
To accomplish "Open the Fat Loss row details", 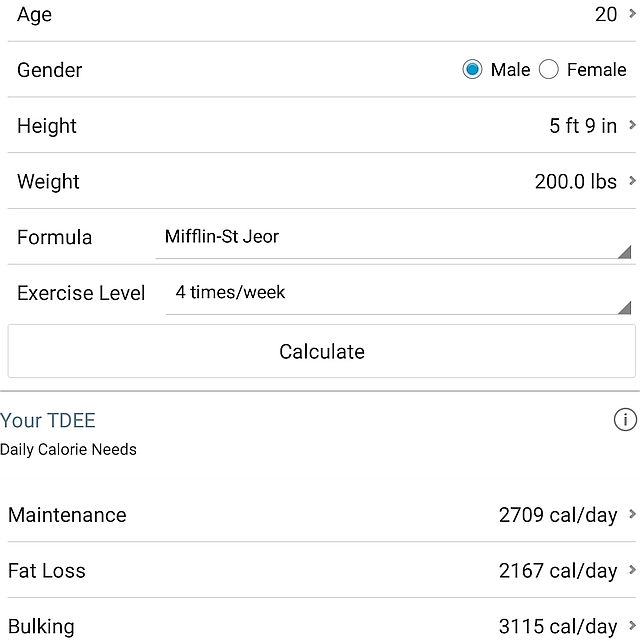I will 322,570.
